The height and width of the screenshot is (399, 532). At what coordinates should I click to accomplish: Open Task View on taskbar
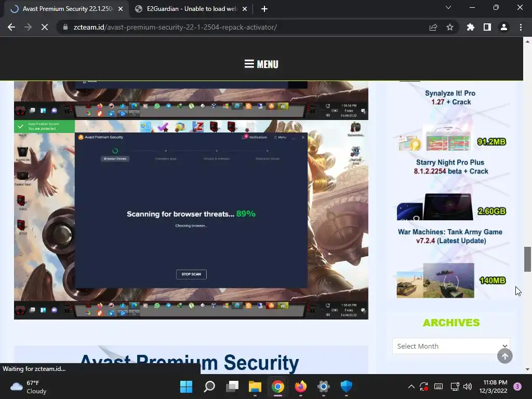[x=232, y=387]
